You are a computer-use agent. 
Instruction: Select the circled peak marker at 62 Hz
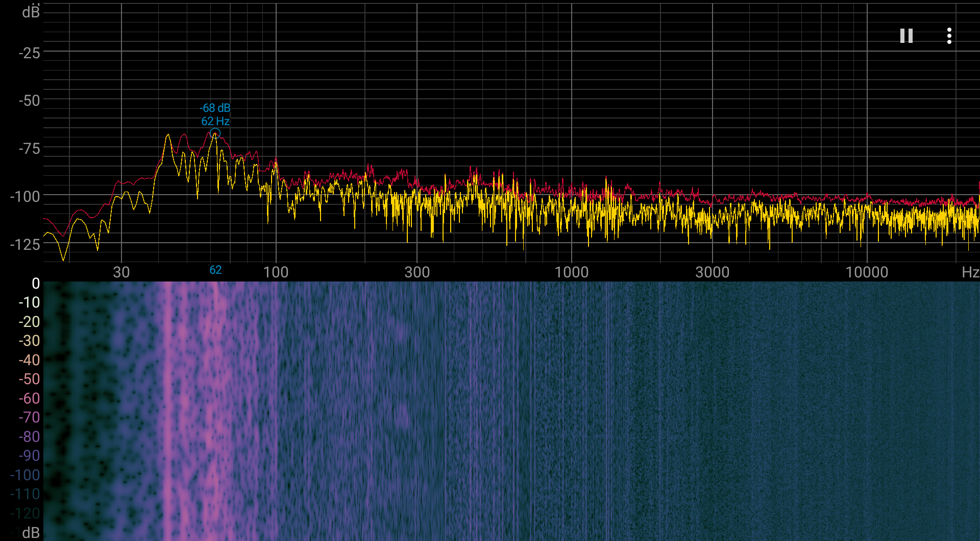pos(215,134)
